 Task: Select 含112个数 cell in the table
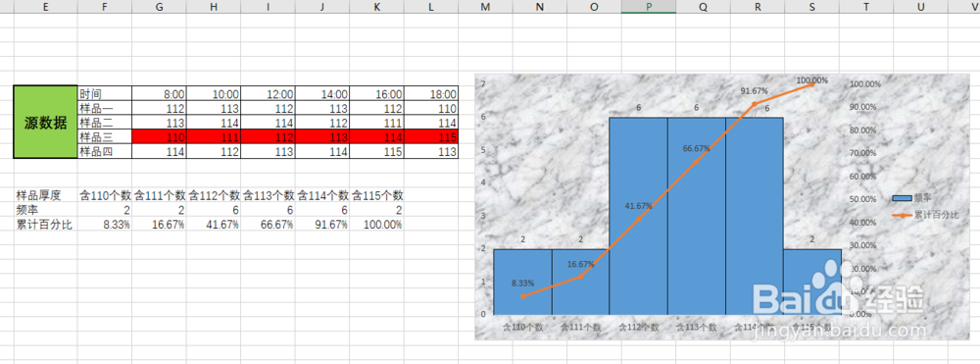coord(213,196)
